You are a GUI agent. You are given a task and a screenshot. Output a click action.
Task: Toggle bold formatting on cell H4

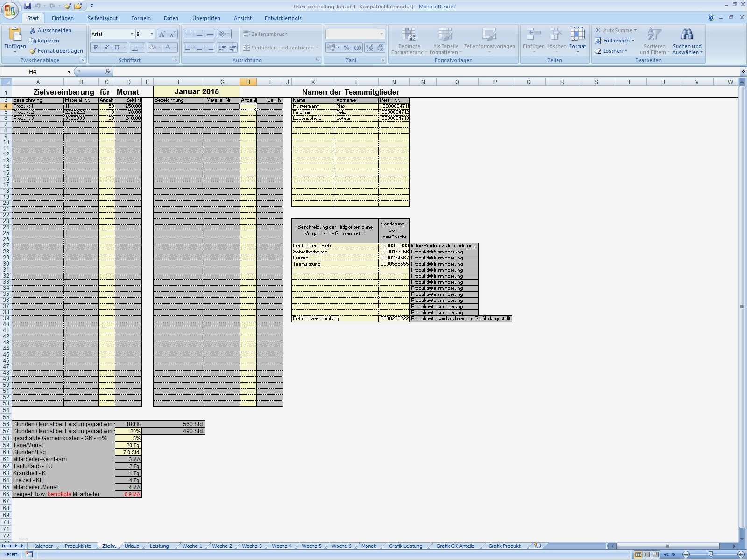95,47
